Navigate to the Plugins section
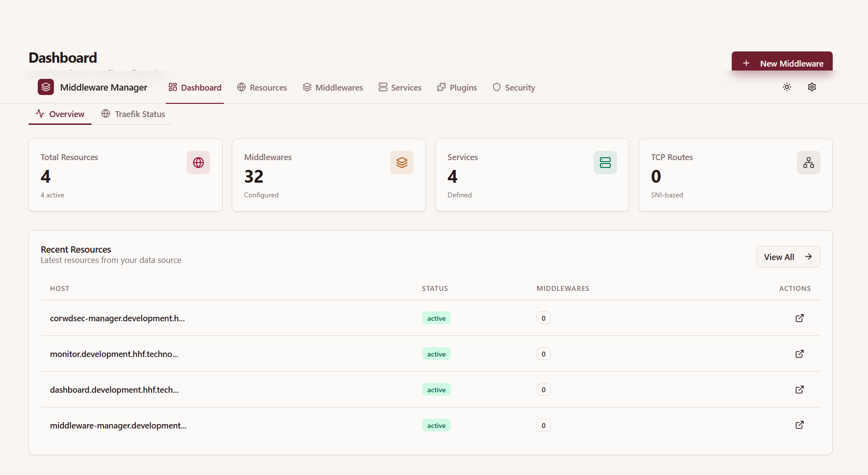The height and width of the screenshot is (475, 868). (457, 88)
